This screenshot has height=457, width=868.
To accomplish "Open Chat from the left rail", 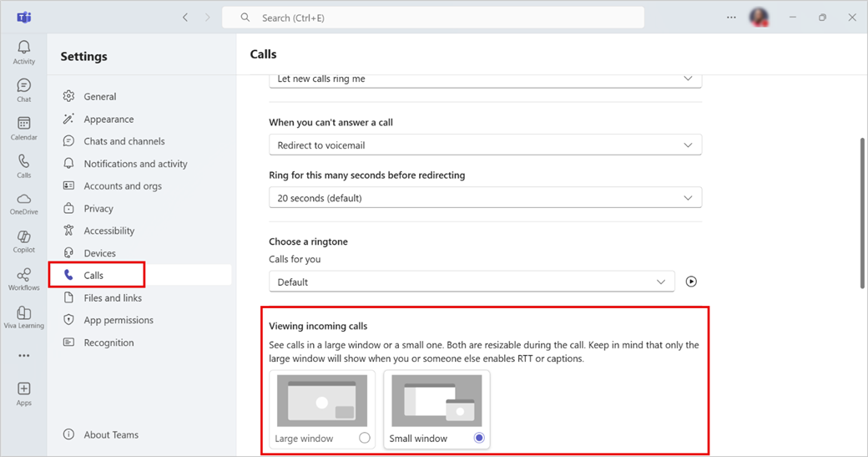I will [x=24, y=90].
